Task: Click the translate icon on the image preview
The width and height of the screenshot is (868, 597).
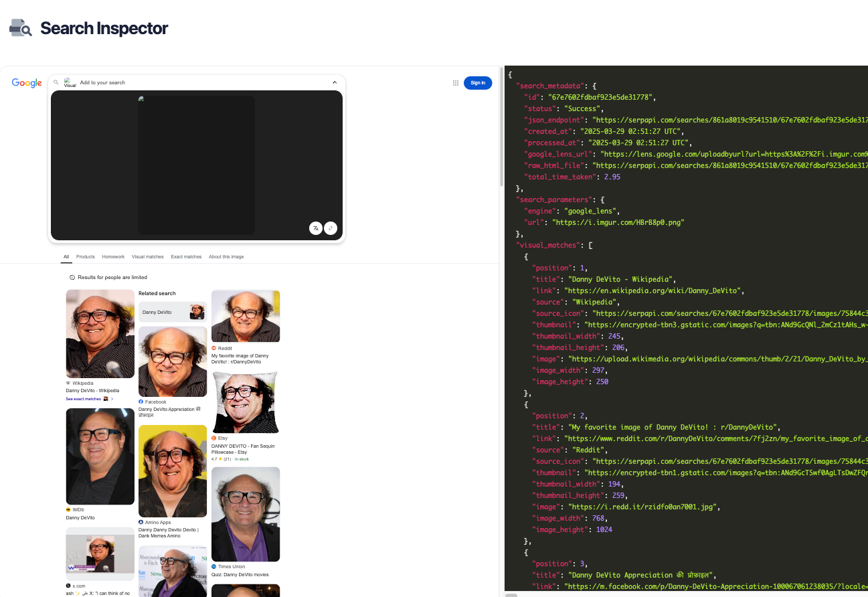Action: click(x=316, y=228)
